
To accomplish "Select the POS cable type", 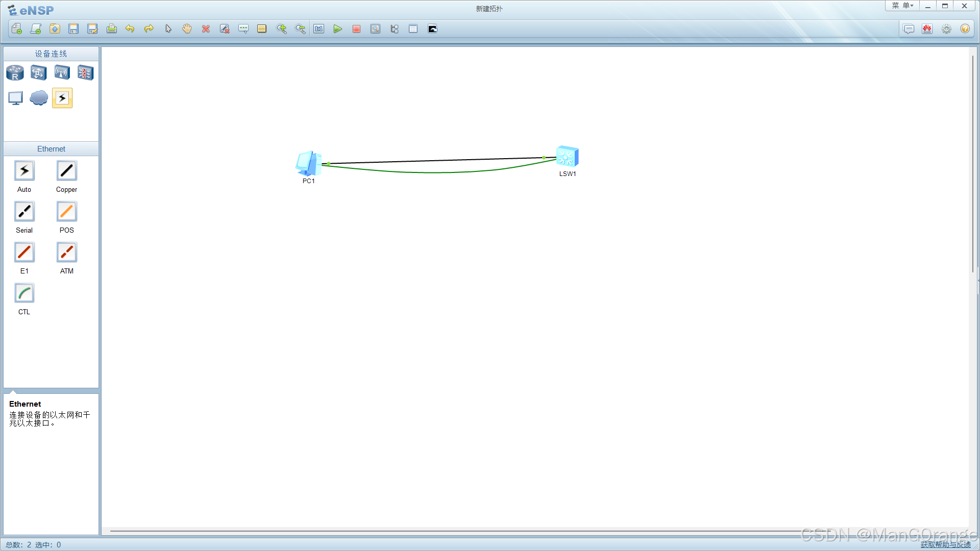I will (66, 212).
